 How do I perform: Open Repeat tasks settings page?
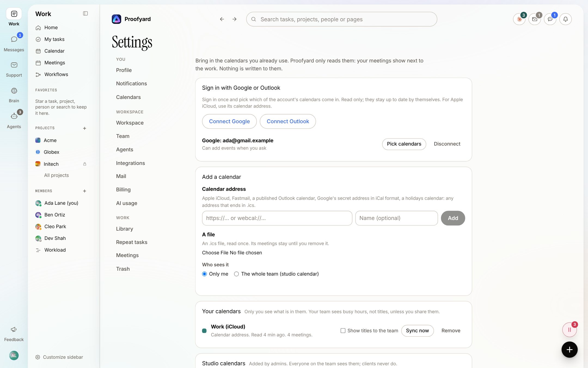(x=132, y=242)
